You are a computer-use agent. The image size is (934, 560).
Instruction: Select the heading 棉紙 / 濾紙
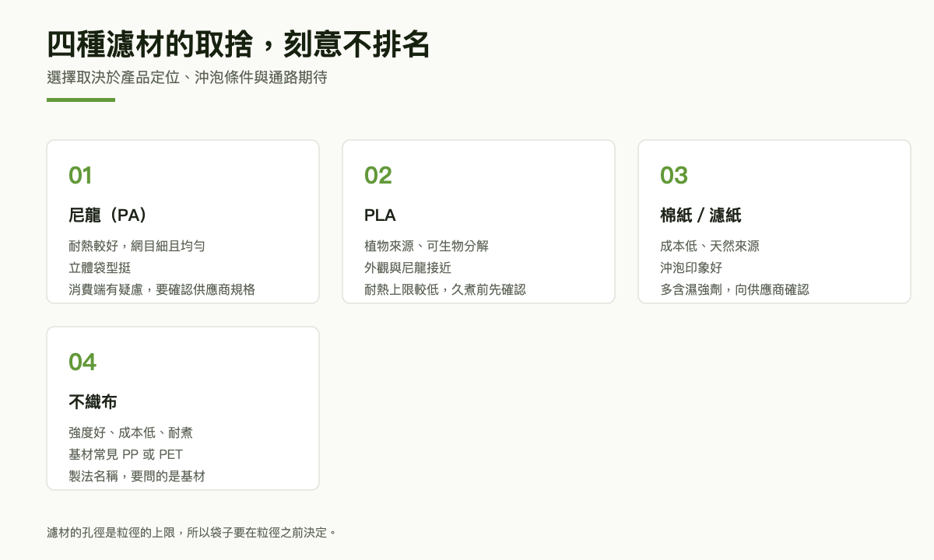(x=700, y=215)
